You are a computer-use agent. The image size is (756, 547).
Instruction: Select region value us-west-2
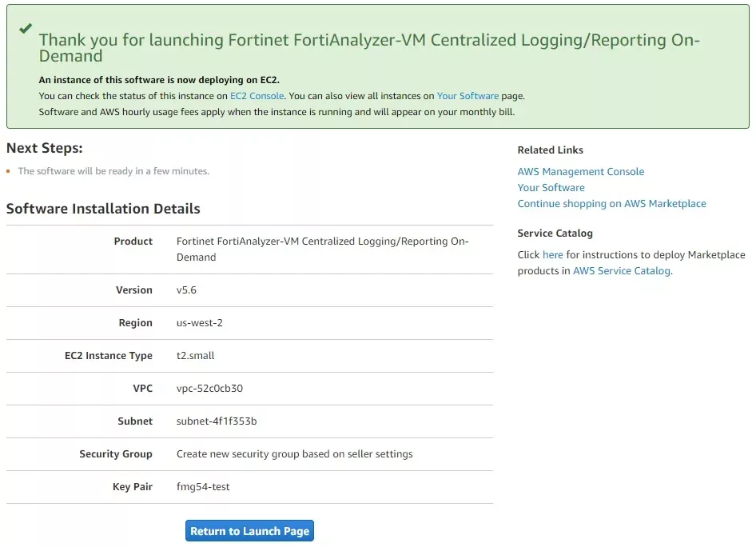pyautogui.click(x=200, y=323)
